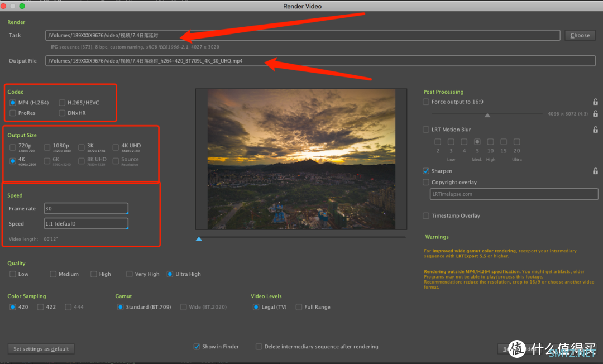Select MP4 (H.264) codec
This screenshot has width=603, height=364.
[13, 103]
